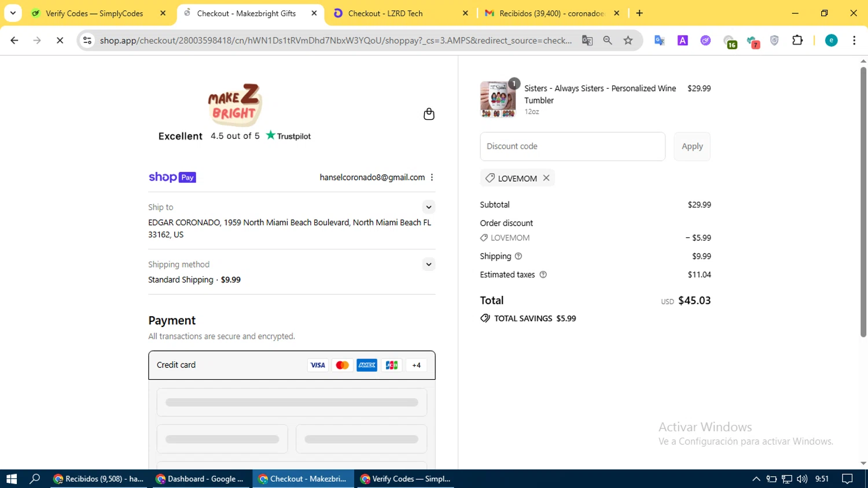Viewport: 868px width, 488px height.
Task: Click the Shipping help question mark icon
Action: 518,256
